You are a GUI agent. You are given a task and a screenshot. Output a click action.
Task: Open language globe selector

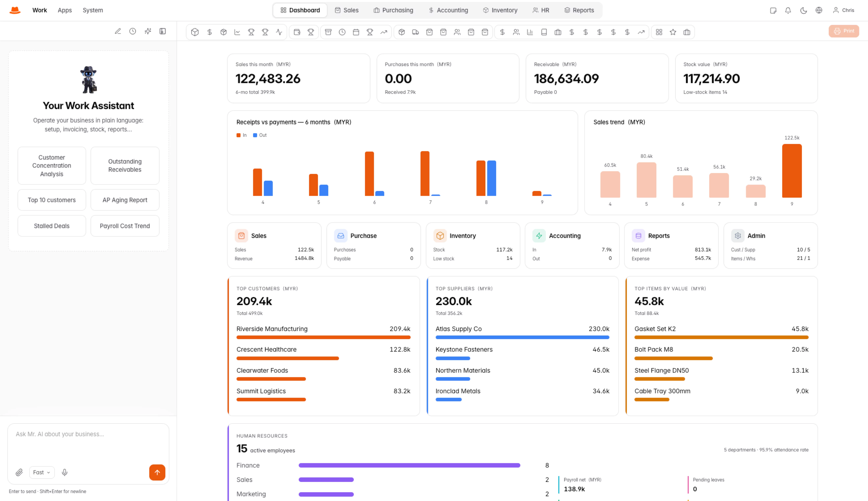pos(819,10)
